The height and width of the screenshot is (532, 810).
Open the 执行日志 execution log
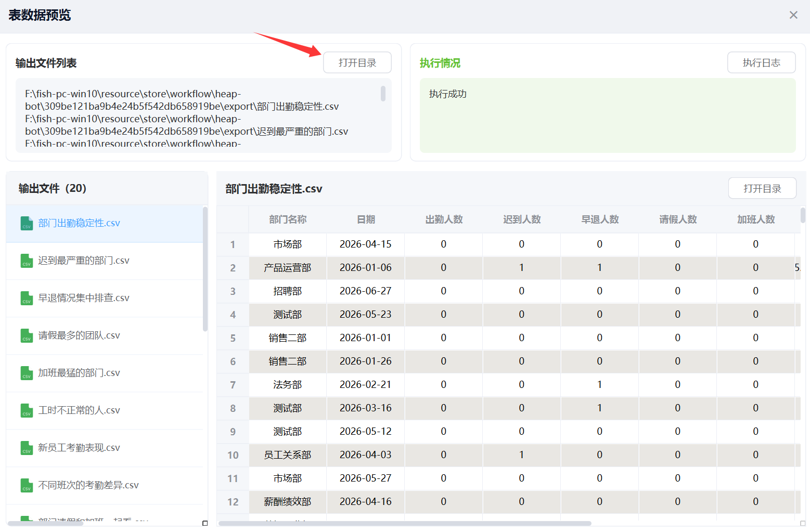click(761, 63)
